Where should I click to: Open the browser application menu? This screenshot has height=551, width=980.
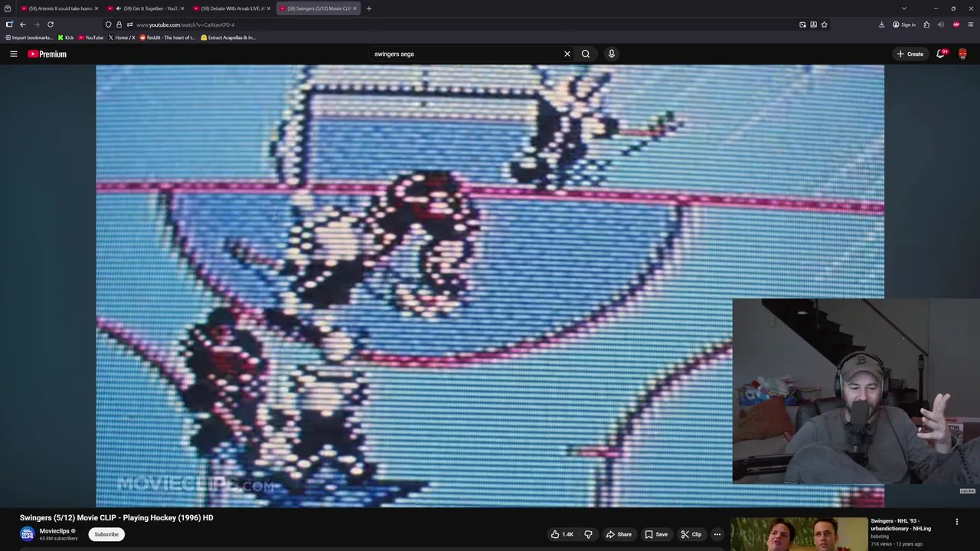(x=971, y=24)
